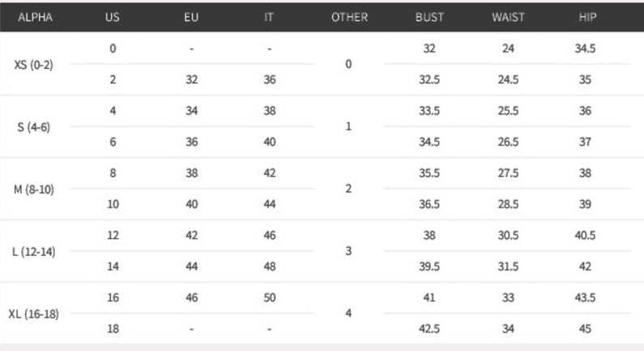Image resolution: width=644 pixels, height=351 pixels.
Task: Click the L (12-14) size label
Action: (x=33, y=251)
